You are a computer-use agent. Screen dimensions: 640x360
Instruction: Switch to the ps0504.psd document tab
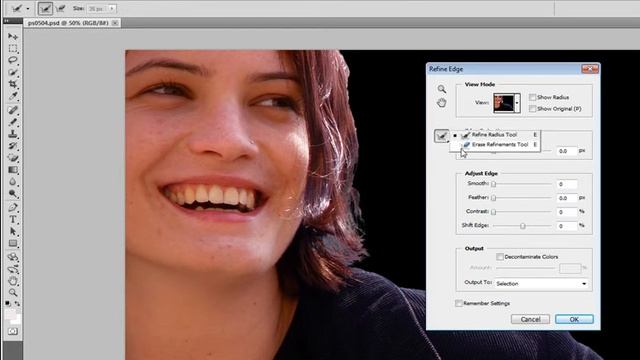[68, 23]
